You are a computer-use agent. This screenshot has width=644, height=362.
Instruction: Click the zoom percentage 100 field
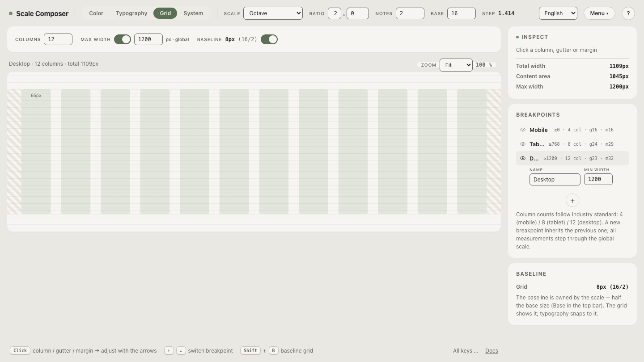pos(483,65)
